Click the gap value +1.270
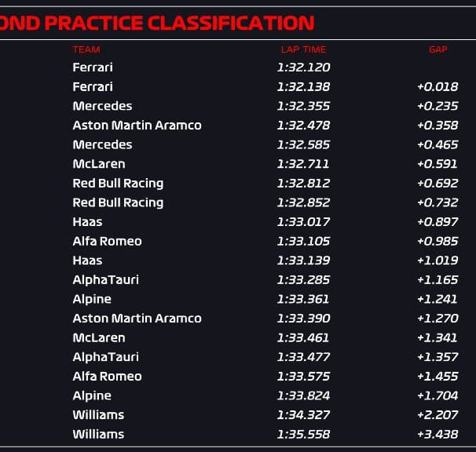The image size is (476, 452). (x=438, y=319)
